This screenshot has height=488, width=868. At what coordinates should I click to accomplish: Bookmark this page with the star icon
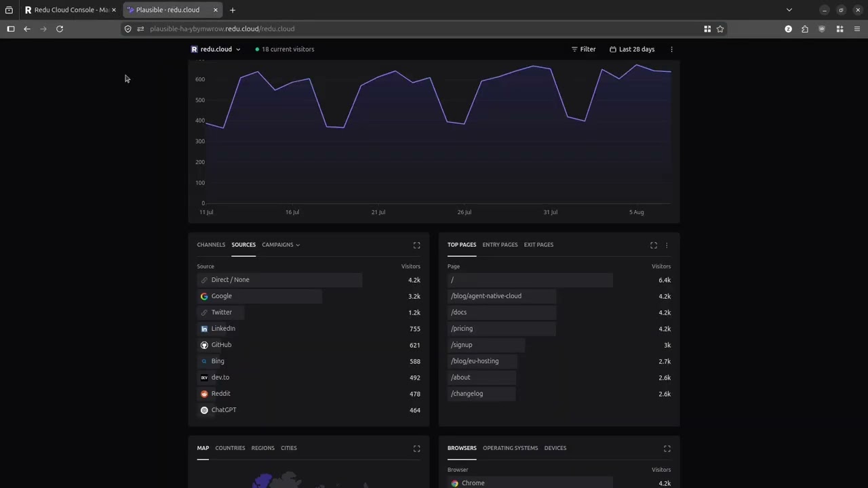tap(720, 29)
